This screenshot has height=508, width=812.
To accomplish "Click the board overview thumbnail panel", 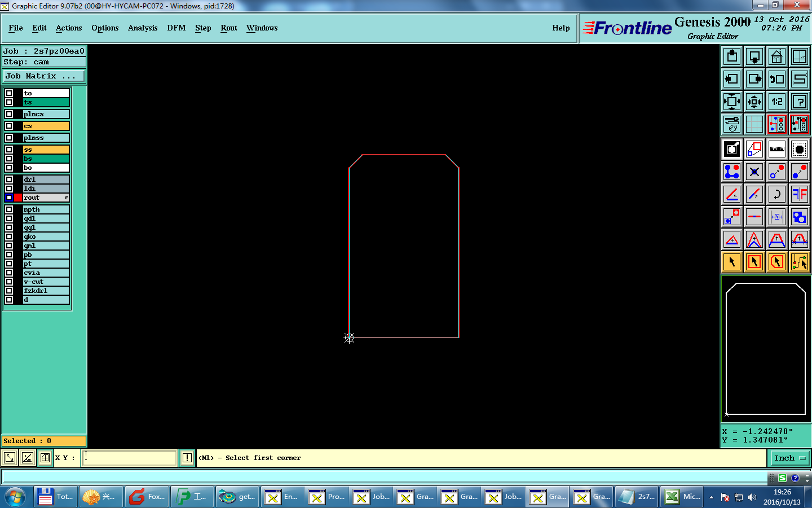I will [766, 349].
